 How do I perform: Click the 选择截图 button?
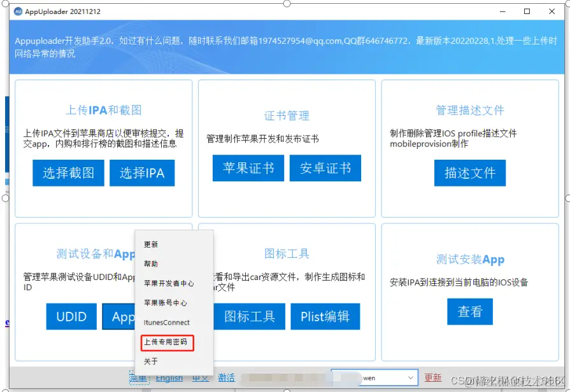click(68, 173)
